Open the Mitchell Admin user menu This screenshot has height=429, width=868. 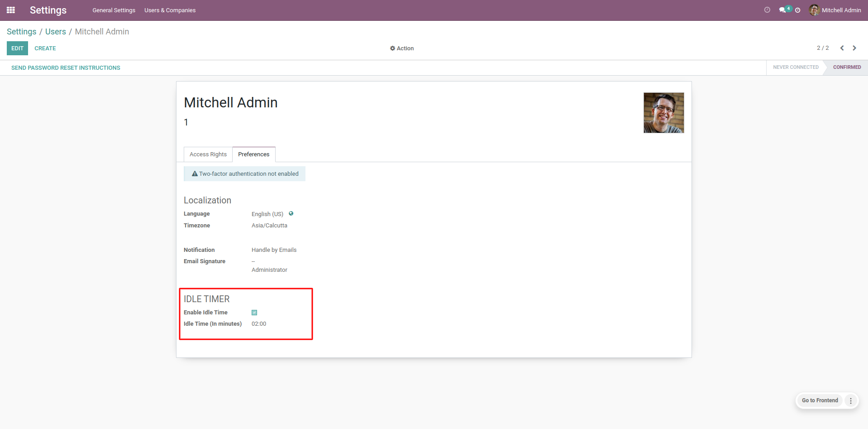835,10
